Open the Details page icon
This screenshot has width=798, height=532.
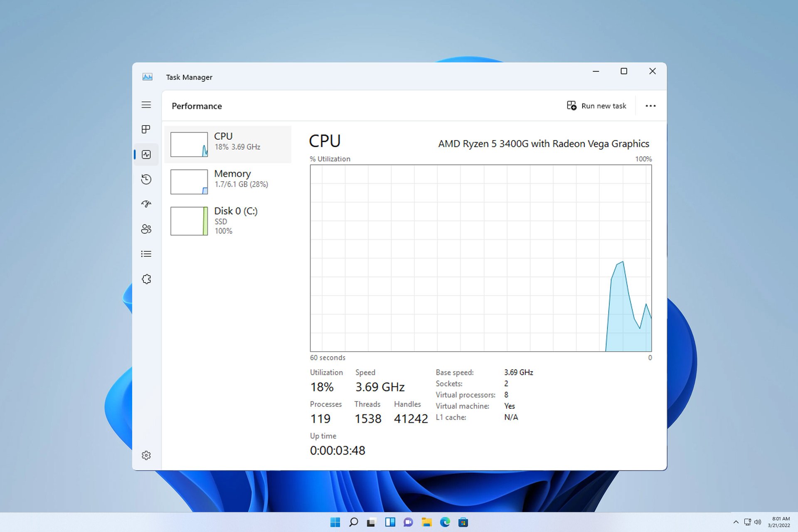(x=146, y=254)
